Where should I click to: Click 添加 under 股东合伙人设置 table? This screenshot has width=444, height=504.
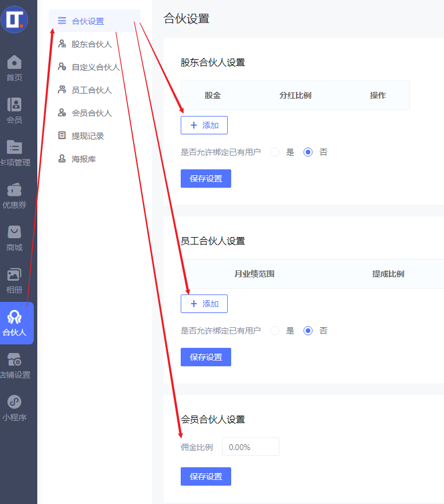pos(204,125)
